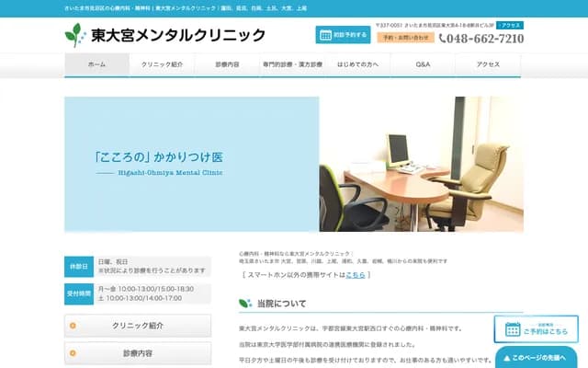Click the 受付時間 blue label
The width and height of the screenshot is (588, 368).
pos(79,293)
